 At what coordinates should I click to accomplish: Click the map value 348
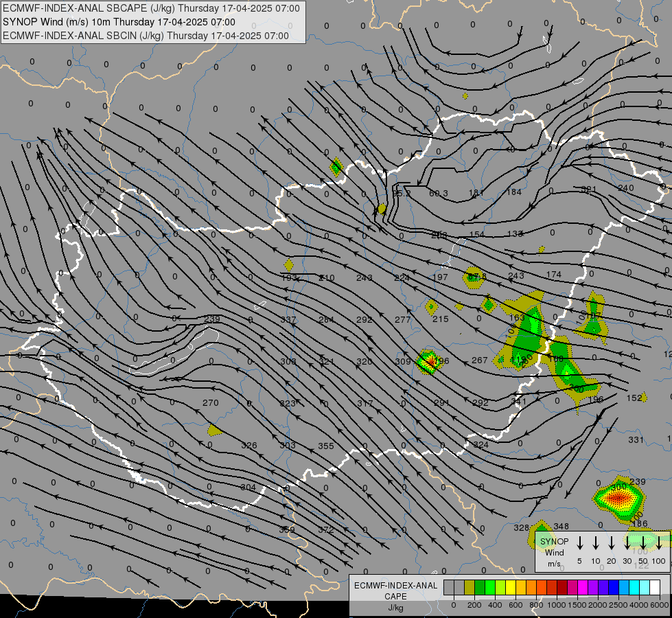(561, 527)
